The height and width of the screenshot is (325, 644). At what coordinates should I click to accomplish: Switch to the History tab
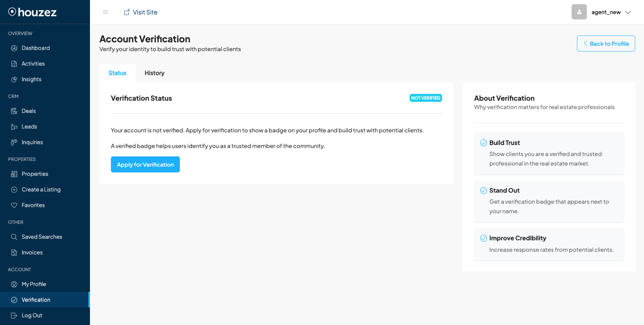tap(154, 73)
